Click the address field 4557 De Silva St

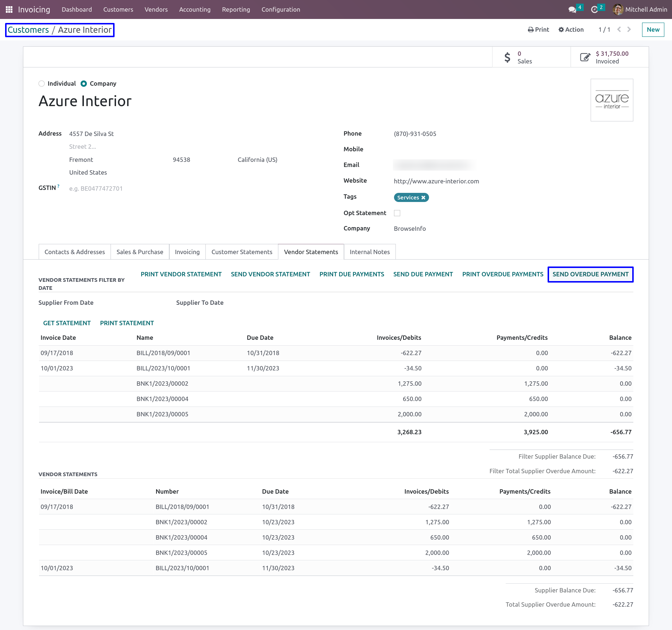[92, 134]
